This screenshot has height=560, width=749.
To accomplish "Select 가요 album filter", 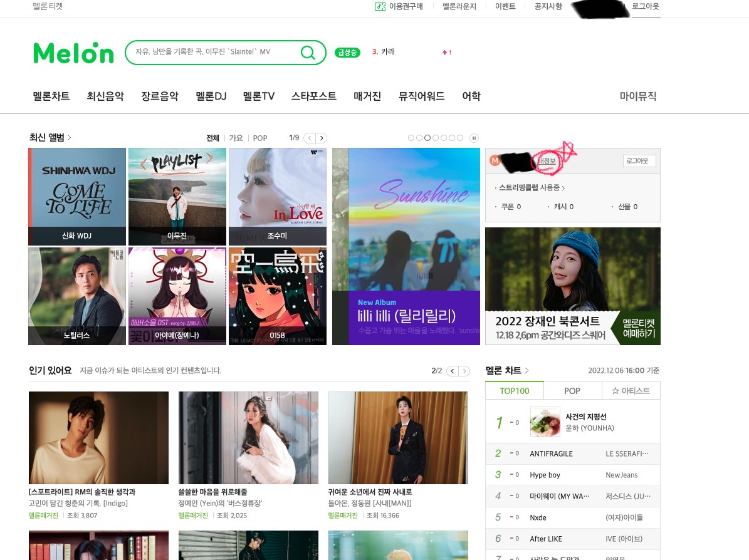I will click(236, 138).
